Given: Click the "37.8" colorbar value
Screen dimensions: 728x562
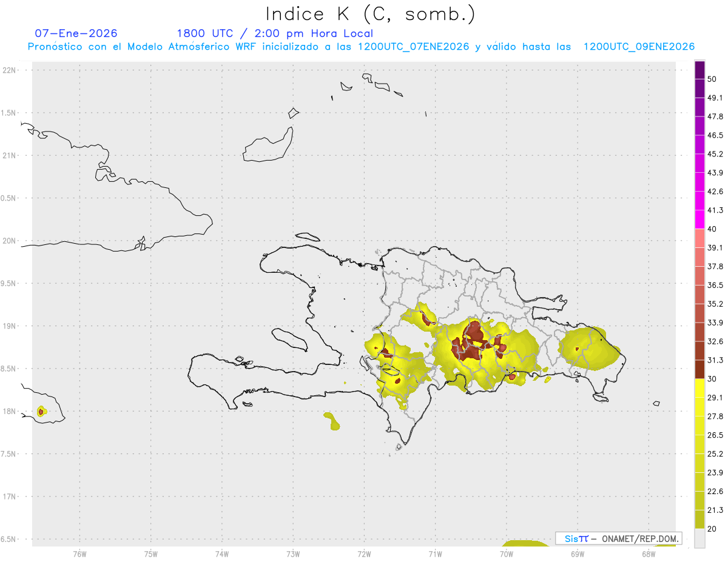Looking at the screenshot, I should 715,266.
